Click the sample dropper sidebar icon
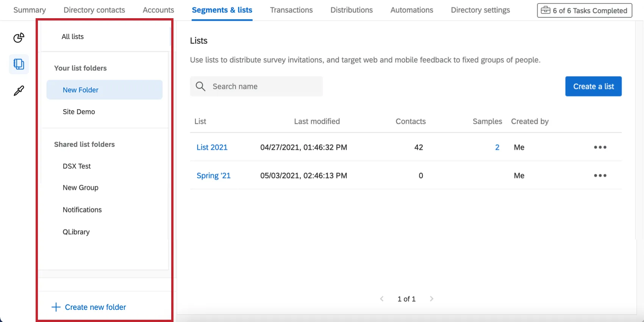The image size is (644, 322). tap(19, 91)
